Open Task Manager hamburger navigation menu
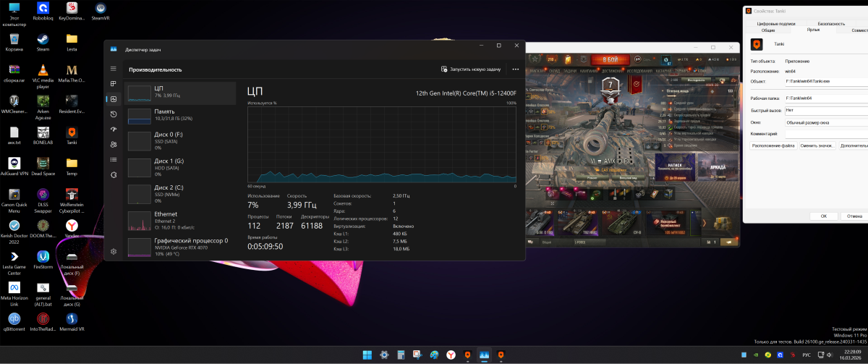This screenshot has height=364, width=868. 114,68
